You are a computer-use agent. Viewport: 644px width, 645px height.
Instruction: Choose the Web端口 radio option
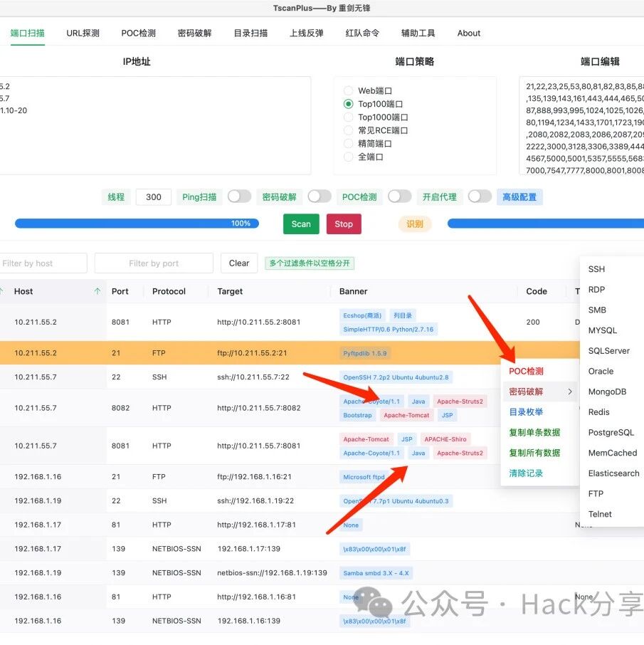click(x=348, y=90)
